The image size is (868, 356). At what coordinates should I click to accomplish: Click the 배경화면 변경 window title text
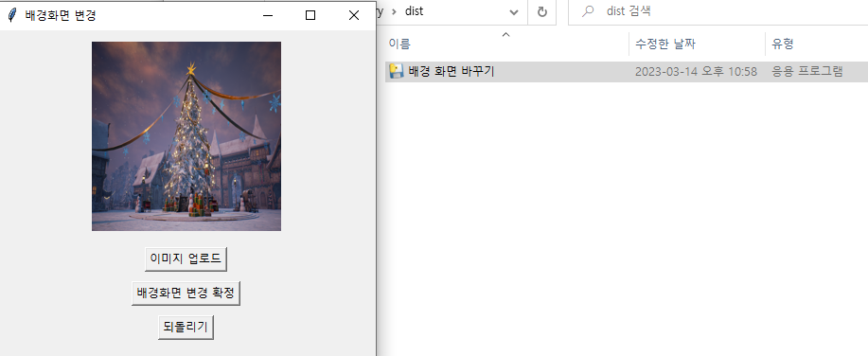(61, 16)
